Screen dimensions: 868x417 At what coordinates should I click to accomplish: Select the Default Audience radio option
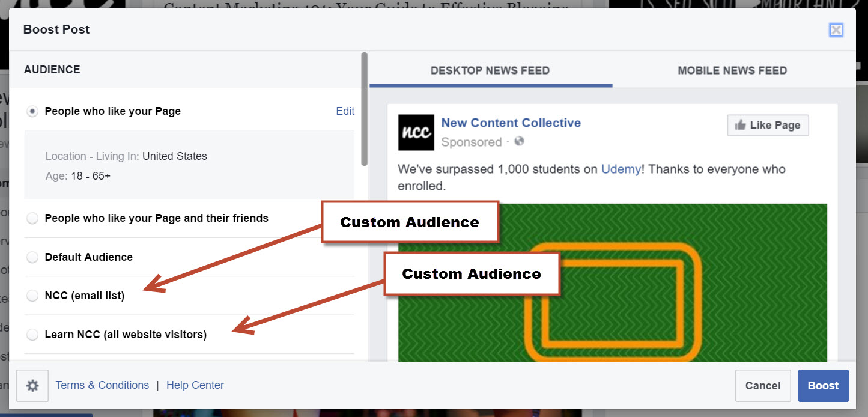tap(32, 257)
